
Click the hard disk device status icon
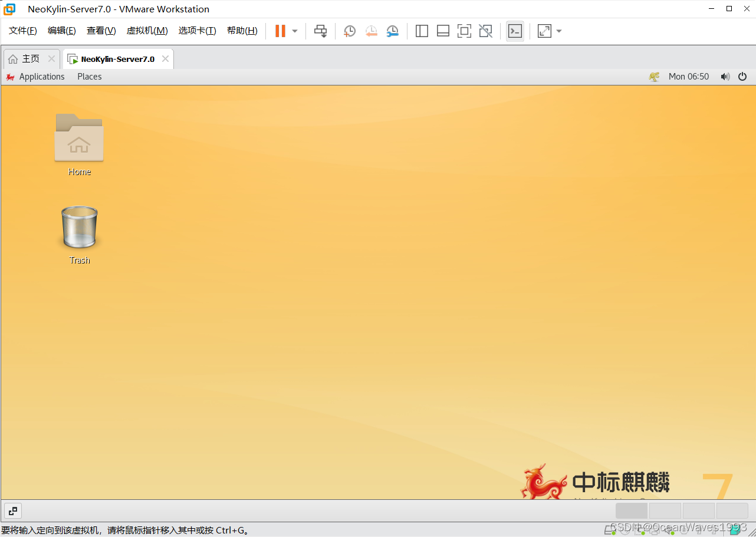[610, 529]
